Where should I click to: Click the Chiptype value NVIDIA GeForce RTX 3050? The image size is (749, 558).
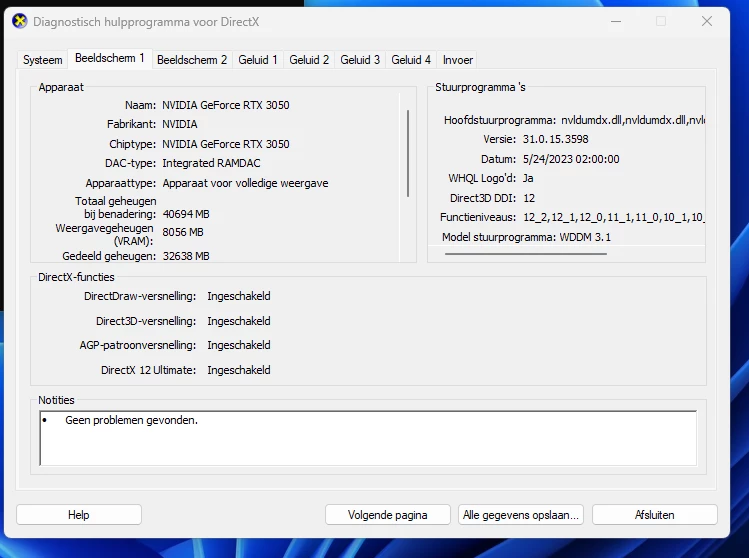coord(226,144)
